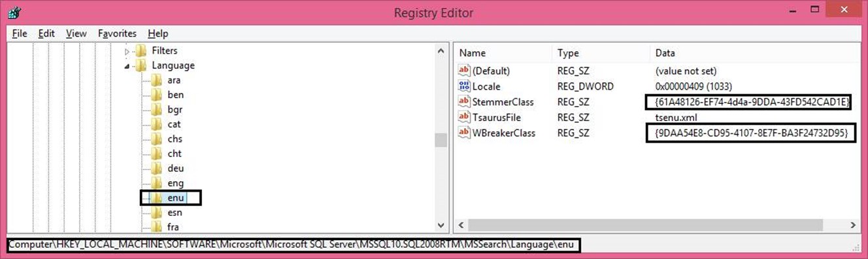Click the bgr folder icon

(x=156, y=110)
